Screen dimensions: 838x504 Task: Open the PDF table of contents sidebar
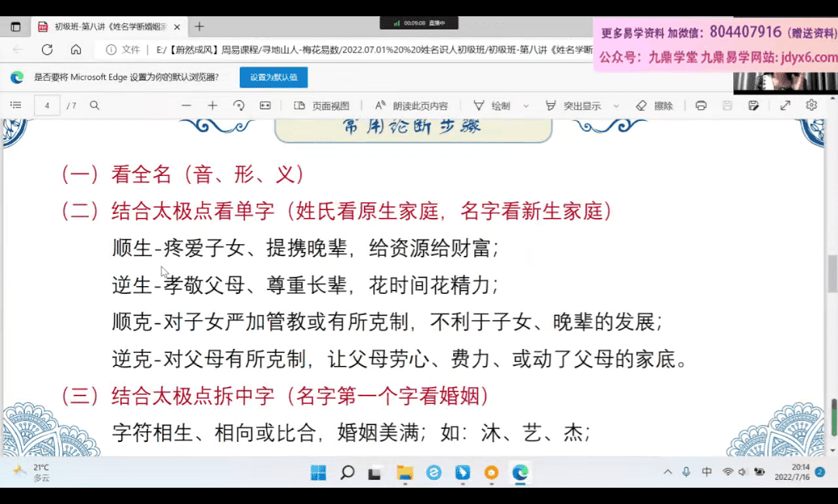point(16,105)
